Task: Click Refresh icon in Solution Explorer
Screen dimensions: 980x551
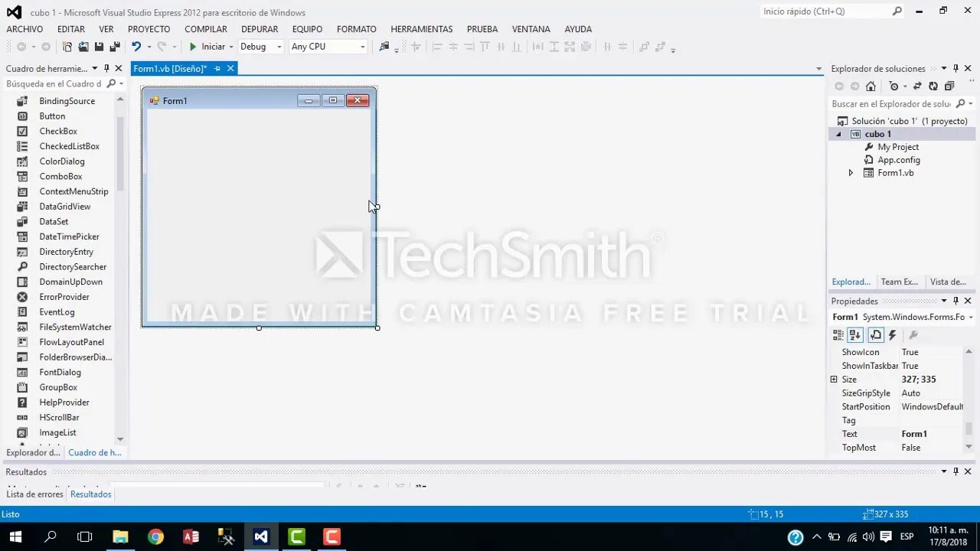Action: [933, 86]
